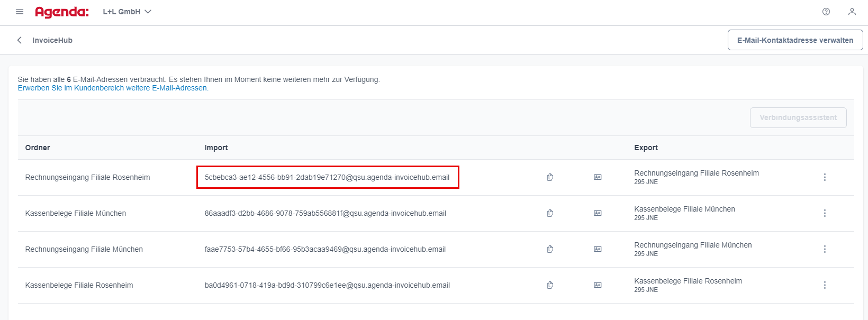Screen dimensions: 868x320
Task: Open the help question mark icon
Action: (826, 12)
